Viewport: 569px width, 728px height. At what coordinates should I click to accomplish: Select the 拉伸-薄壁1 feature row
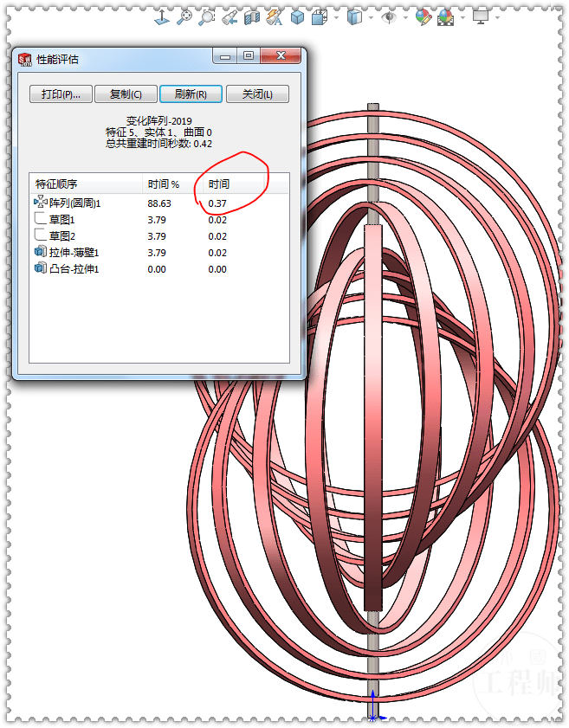[x=159, y=253]
